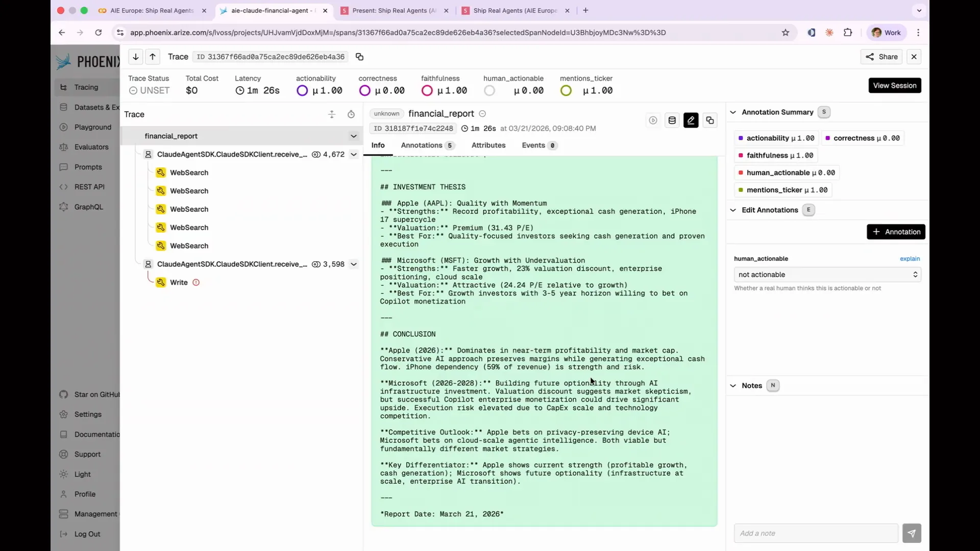Open GraphQL in the sidebar
This screenshot has width=980, height=551.
[x=87, y=207]
